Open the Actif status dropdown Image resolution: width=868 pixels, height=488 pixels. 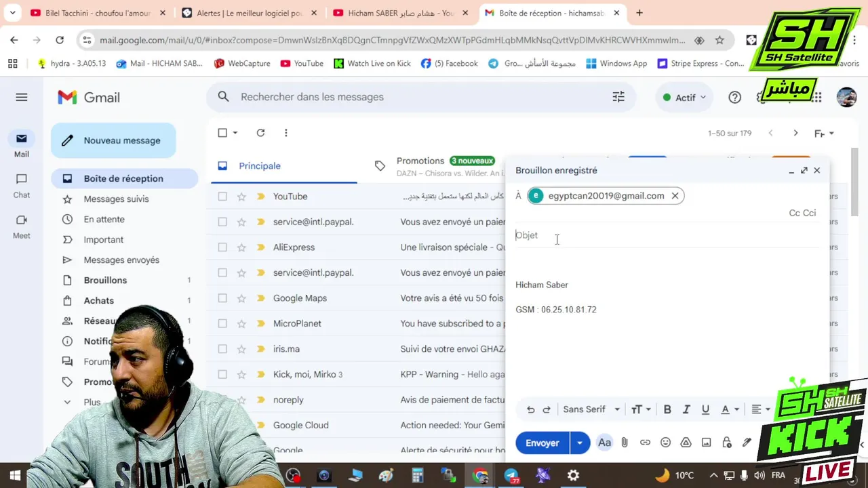click(684, 98)
